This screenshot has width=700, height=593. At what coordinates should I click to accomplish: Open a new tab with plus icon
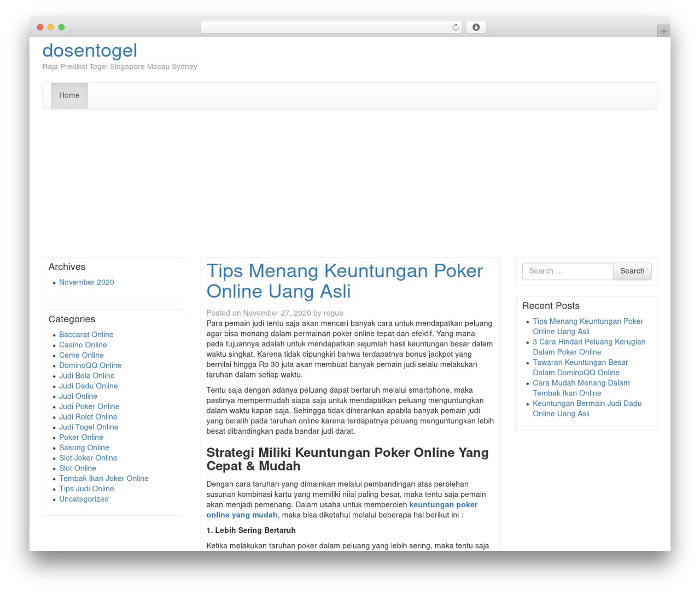click(663, 31)
